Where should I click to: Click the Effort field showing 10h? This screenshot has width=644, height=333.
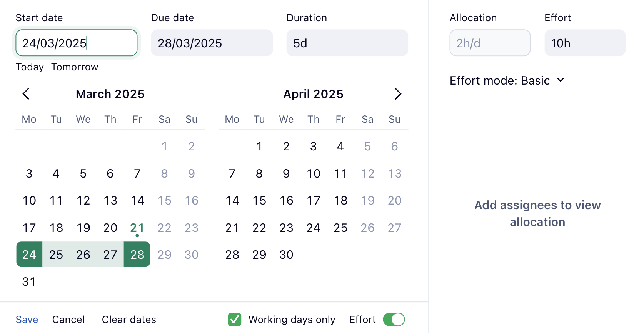(x=585, y=43)
